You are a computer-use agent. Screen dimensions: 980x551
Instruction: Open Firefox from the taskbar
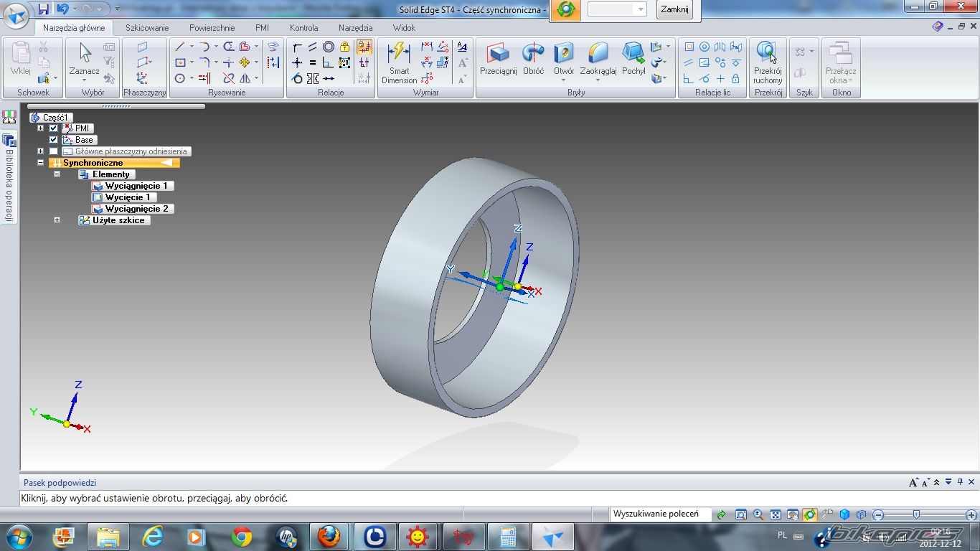(x=329, y=537)
